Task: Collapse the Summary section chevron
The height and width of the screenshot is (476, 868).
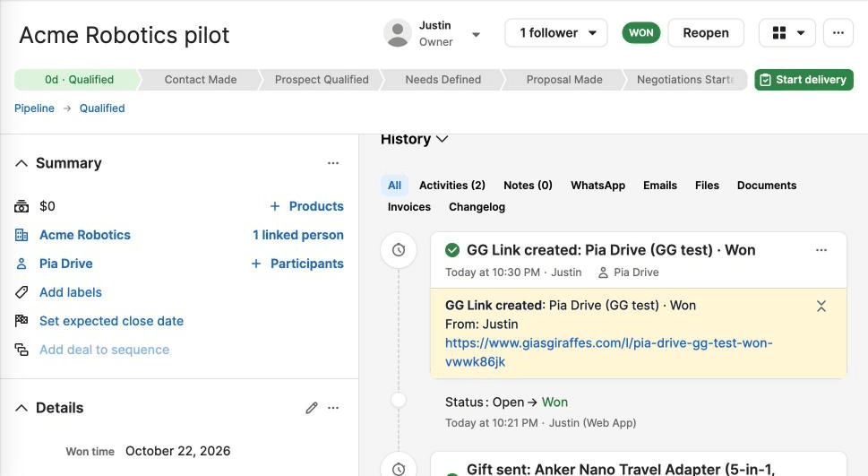Action: pos(21,163)
